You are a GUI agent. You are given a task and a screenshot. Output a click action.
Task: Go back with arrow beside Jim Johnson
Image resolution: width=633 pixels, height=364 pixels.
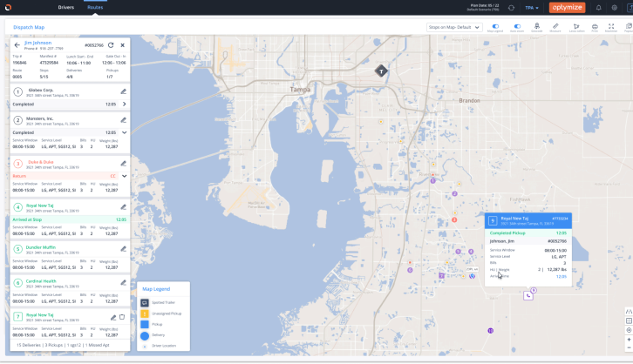coord(17,45)
